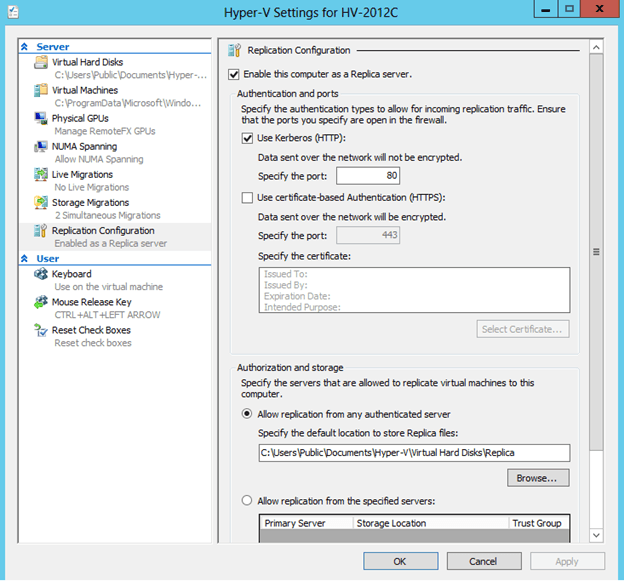Click the Virtual Machines folder icon
Viewport: 625px width, 581px height.
click(41, 90)
